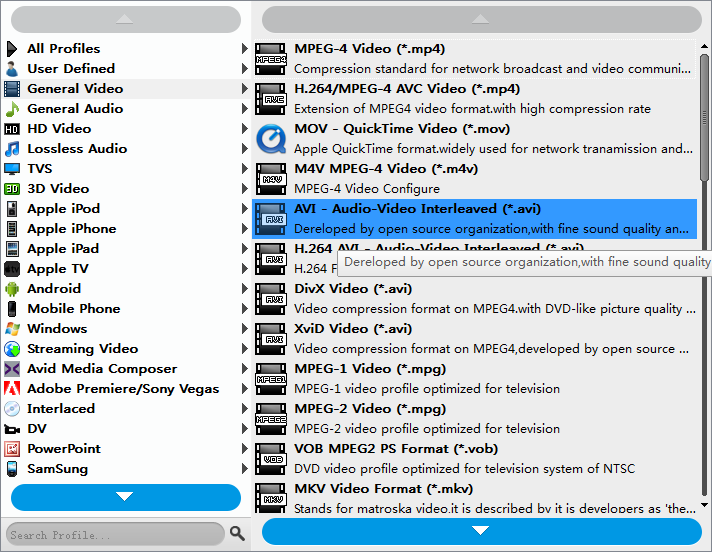Image resolution: width=712 pixels, height=552 pixels.
Task: Expand the User Defined submenu arrow
Action: 244,69
